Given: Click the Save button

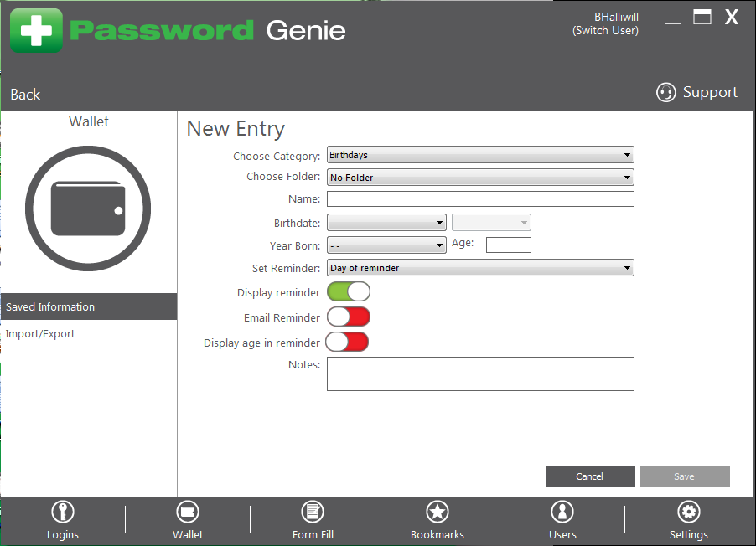Looking at the screenshot, I should click(685, 476).
